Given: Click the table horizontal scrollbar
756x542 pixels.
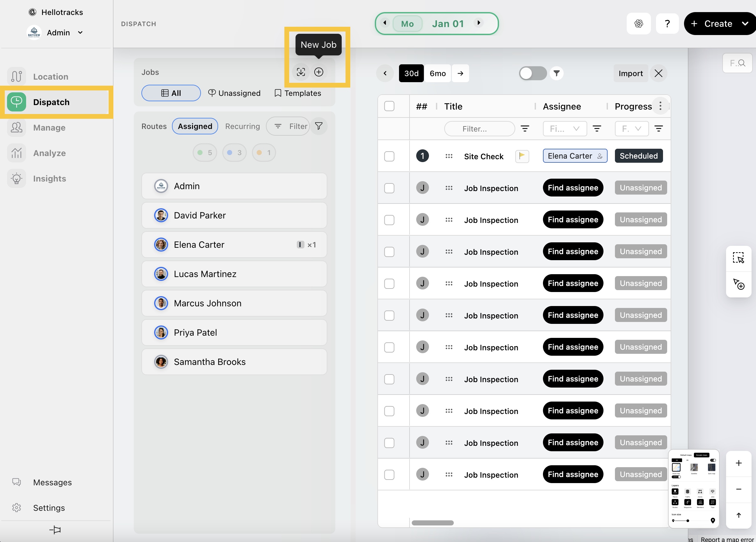Looking at the screenshot, I should coord(432,523).
